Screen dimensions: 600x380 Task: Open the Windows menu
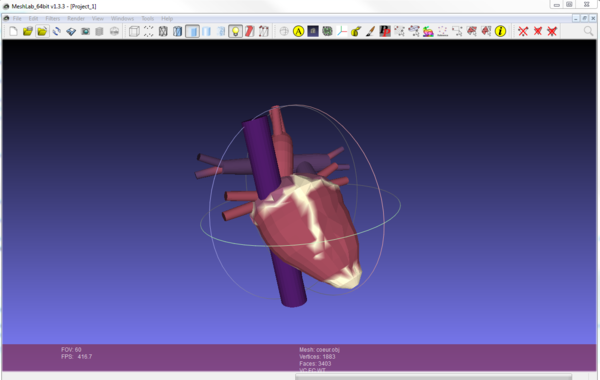pyautogui.click(x=122, y=18)
